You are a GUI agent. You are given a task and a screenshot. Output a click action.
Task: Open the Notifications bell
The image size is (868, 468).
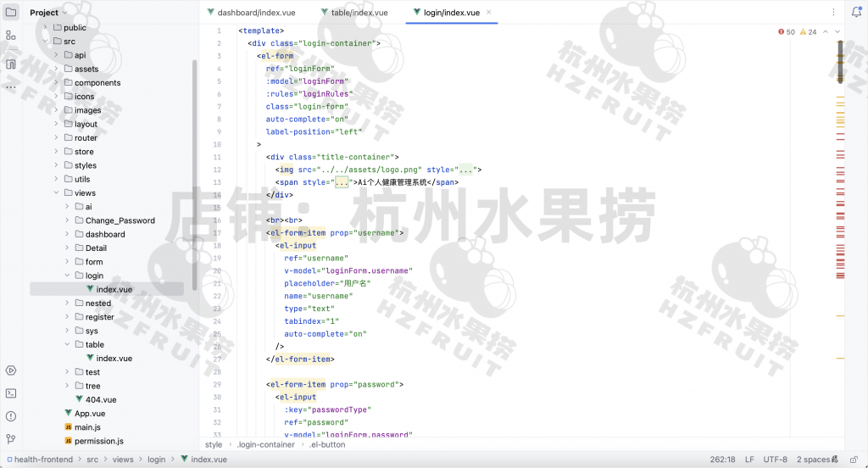856,12
